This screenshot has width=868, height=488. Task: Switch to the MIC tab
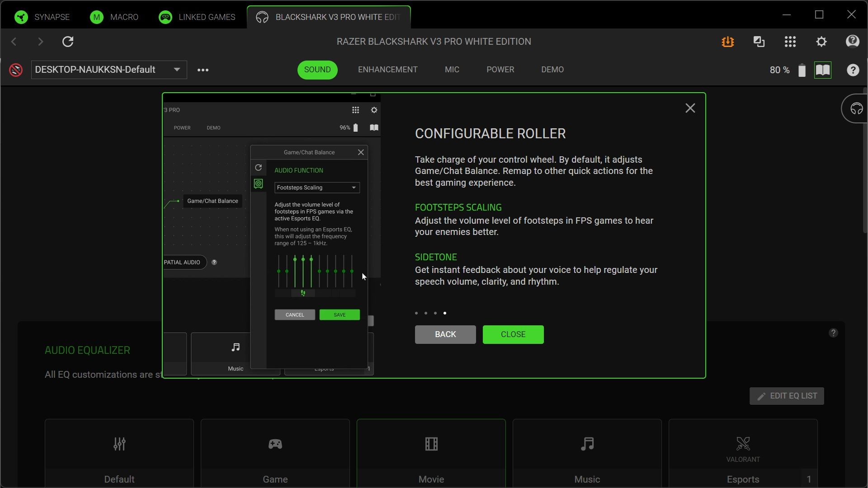(x=452, y=70)
